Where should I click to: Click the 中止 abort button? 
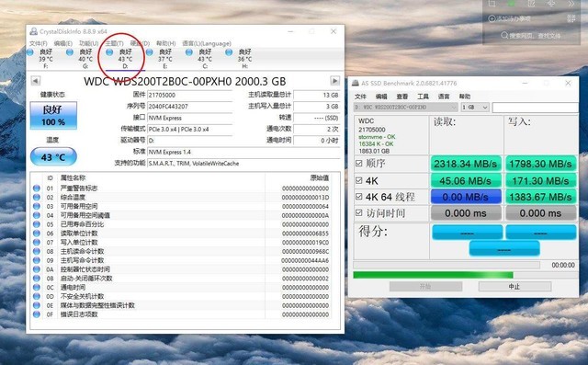click(514, 287)
